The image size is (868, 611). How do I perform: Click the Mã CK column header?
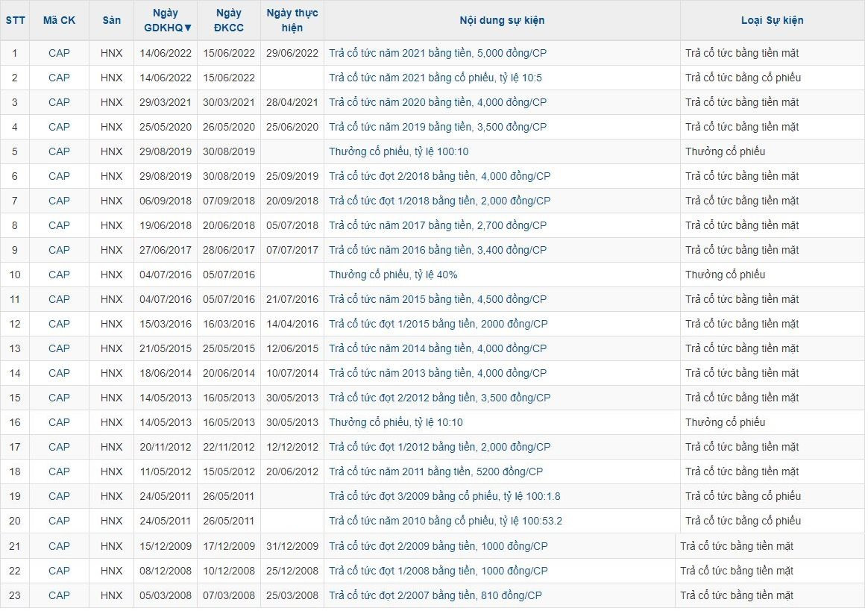coord(59,20)
